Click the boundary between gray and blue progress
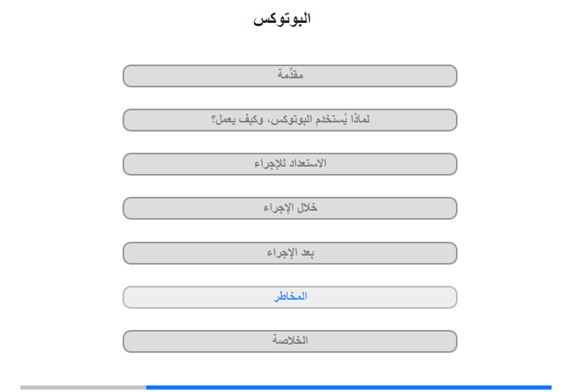This screenshot has height=392, width=572. tap(146, 387)
